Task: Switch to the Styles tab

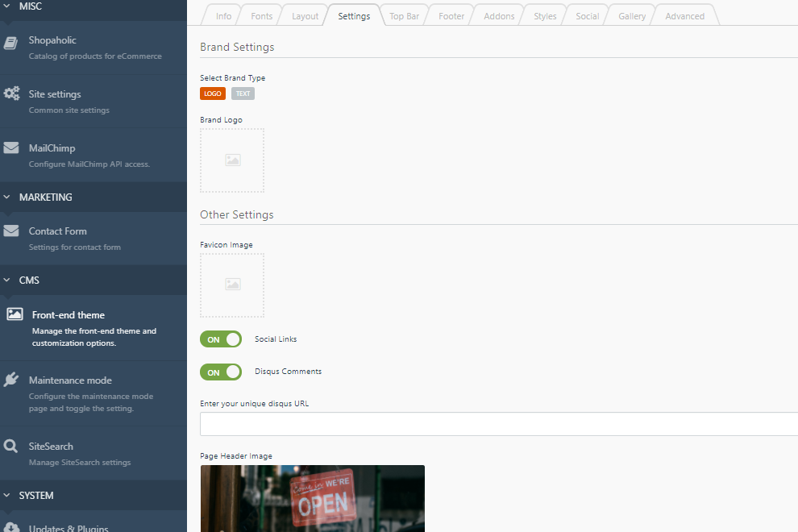Action: [545, 16]
